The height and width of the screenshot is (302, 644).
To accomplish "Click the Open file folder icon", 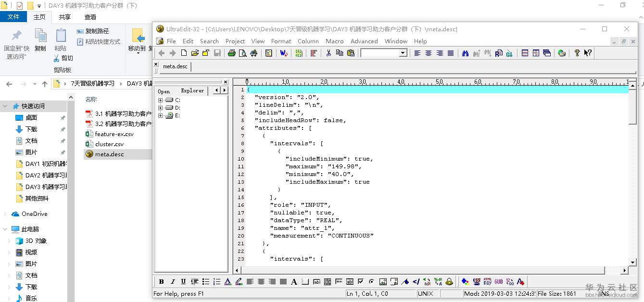I will (x=195, y=53).
